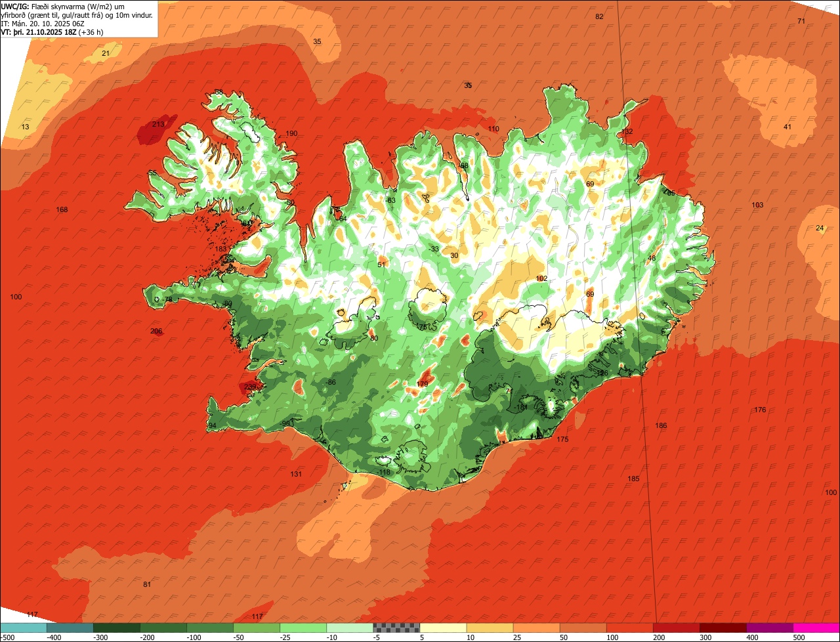840x642 pixels.
Task: Click the value 131 off the southwest coast
Action: 296,474
